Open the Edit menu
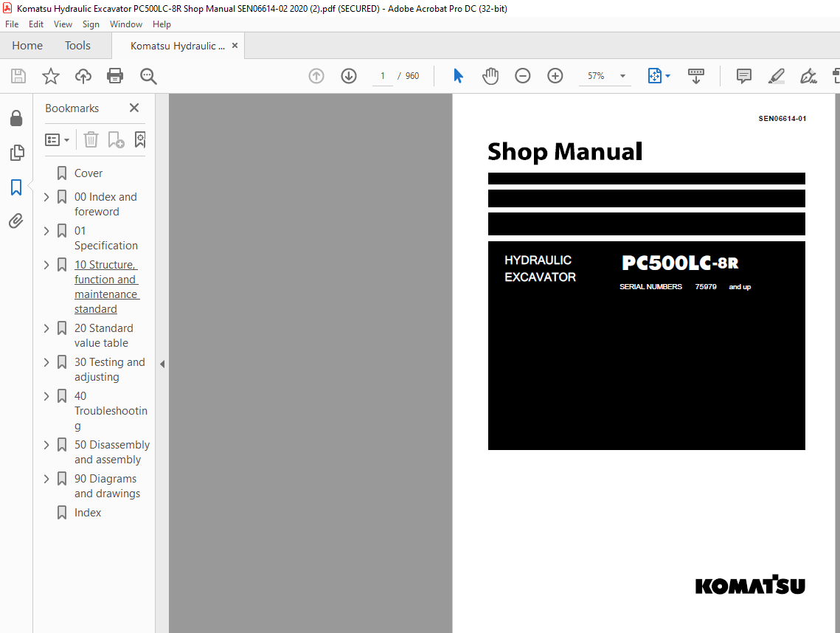The height and width of the screenshot is (633, 840). 36,24
